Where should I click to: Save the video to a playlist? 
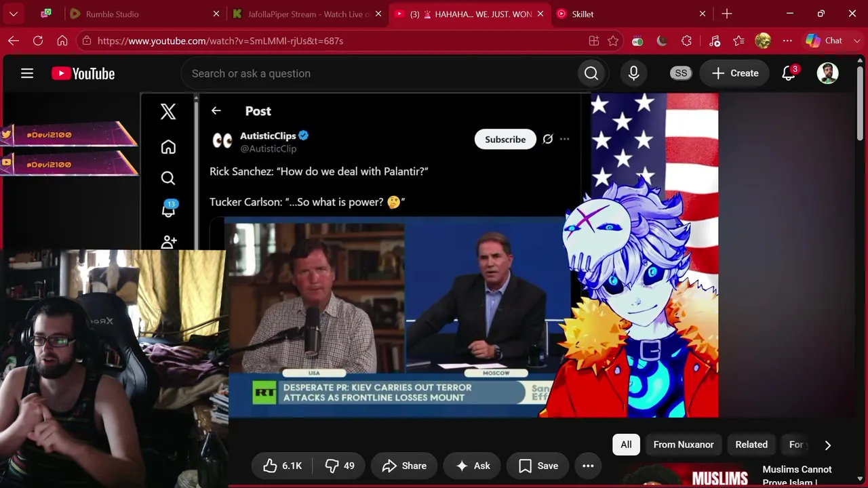click(538, 466)
